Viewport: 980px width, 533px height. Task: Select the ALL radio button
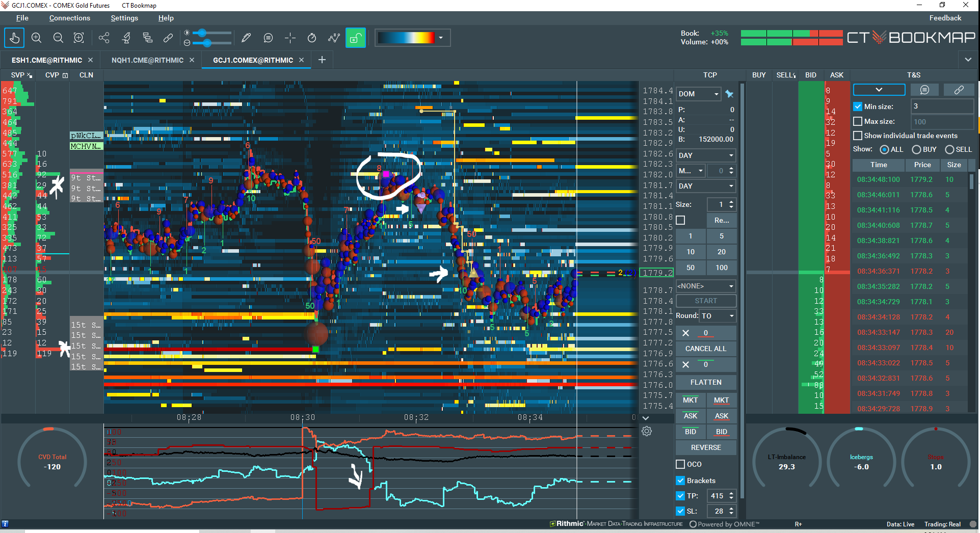coord(885,149)
